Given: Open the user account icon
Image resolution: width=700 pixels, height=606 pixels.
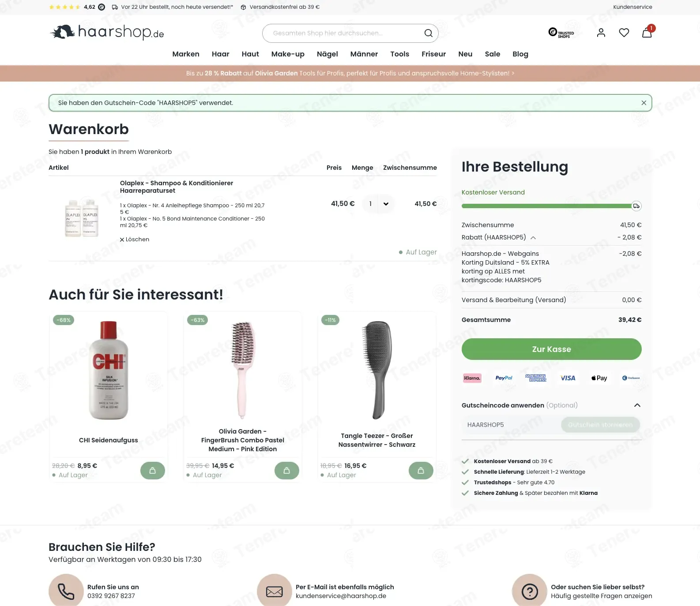Looking at the screenshot, I should 601,33.
